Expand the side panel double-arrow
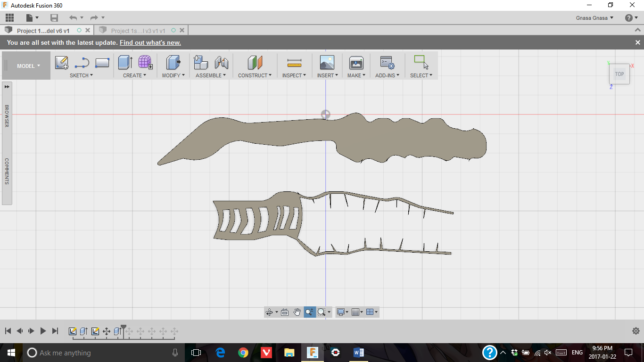Screen dimensions: 644x362 coord(7,87)
